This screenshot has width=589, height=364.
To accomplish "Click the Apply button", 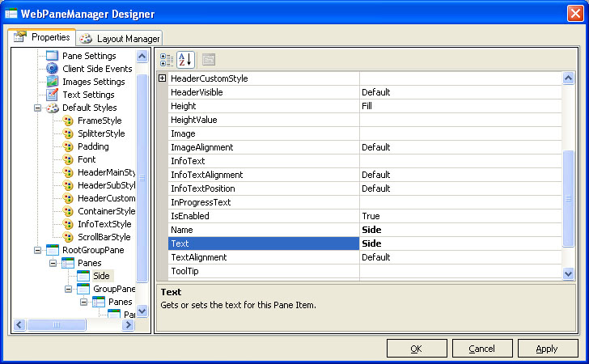I will point(548,349).
